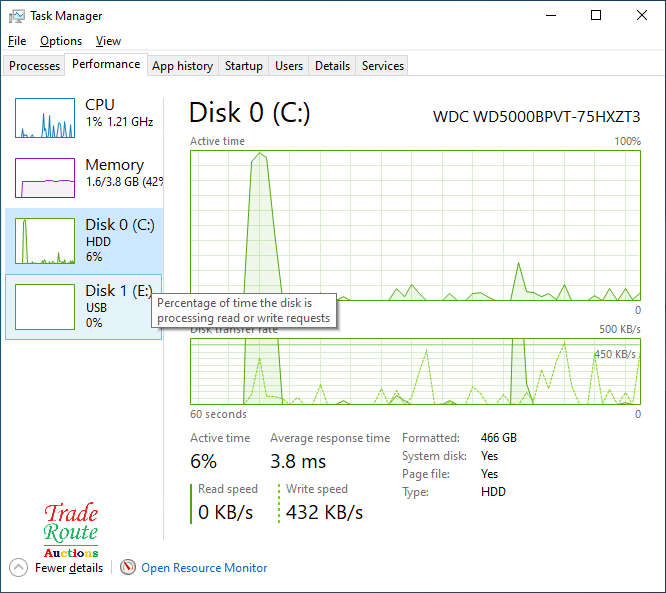Image resolution: width=666 pixels, height=593 pixels.
Task: Click the 432 KB/s write speed value
Action: [325, 512]
